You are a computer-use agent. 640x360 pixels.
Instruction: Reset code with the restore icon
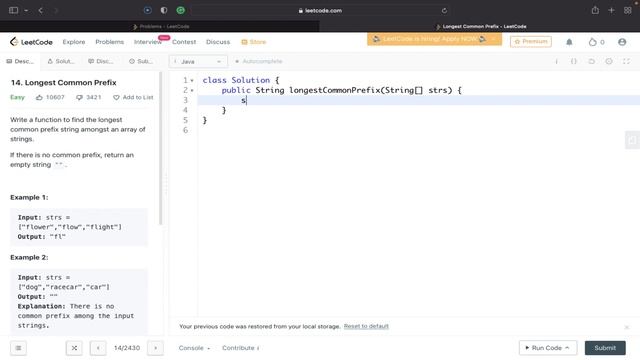[591, 61]
